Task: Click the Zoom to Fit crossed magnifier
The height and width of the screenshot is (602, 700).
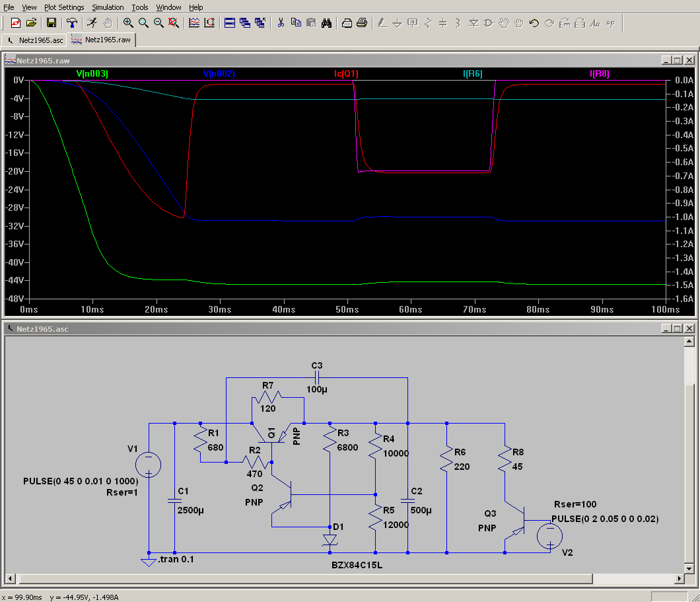Action: pos(174,22)
